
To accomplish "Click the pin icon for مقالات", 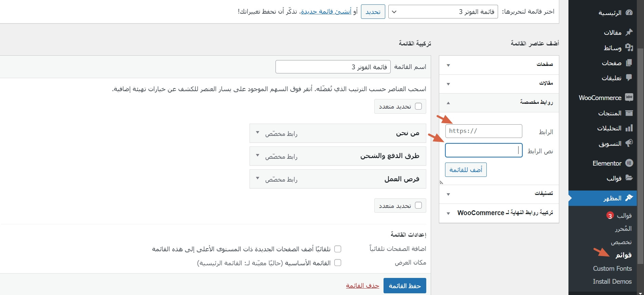I will [629, 32].
